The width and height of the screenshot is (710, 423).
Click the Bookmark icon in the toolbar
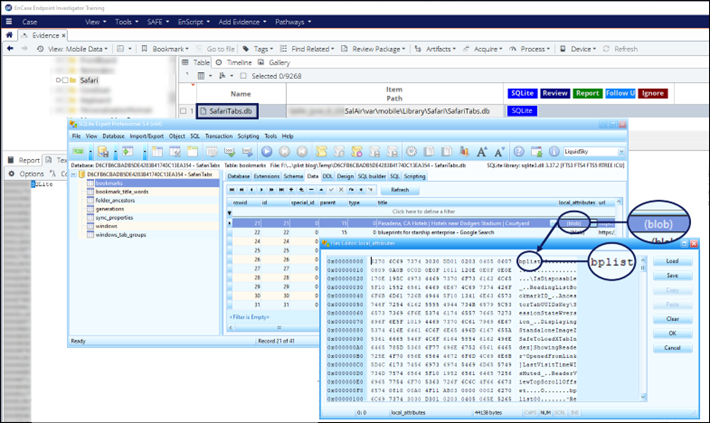tap(146, 48)
